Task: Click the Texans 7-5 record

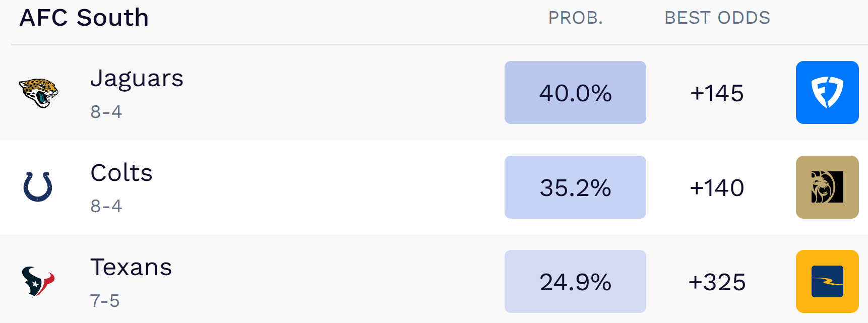Action: pyautogui.click(x=105, y=301)
